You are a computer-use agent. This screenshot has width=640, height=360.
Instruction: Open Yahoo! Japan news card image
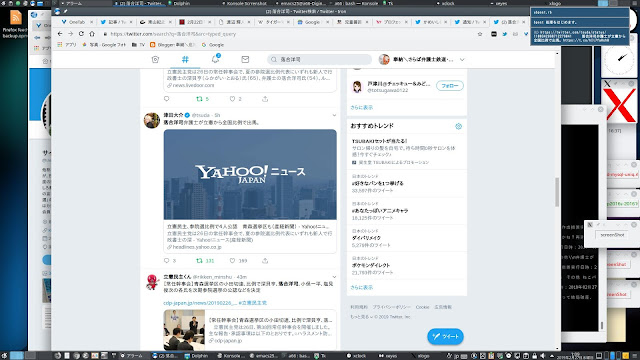pos(250,175)
